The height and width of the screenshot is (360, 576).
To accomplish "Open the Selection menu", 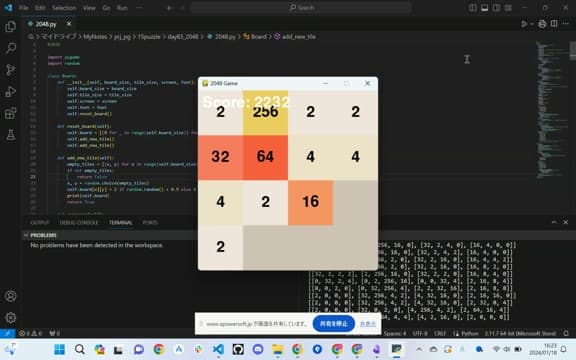I will (64, 8).
